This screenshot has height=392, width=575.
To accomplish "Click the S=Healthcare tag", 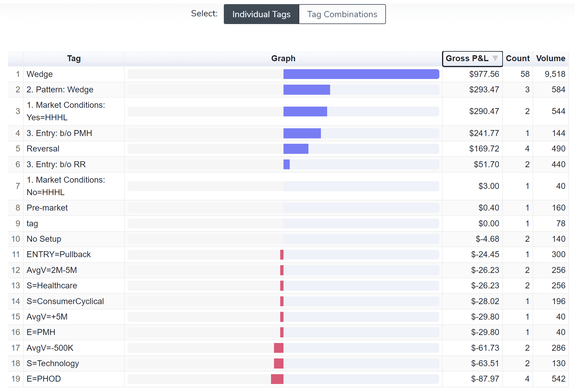I will tap(52, 286).
